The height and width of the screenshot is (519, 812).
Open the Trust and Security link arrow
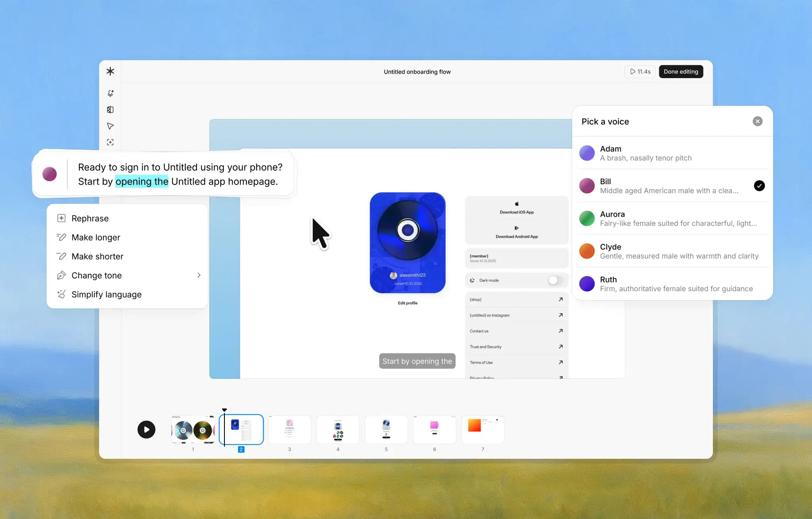[560, 346]
